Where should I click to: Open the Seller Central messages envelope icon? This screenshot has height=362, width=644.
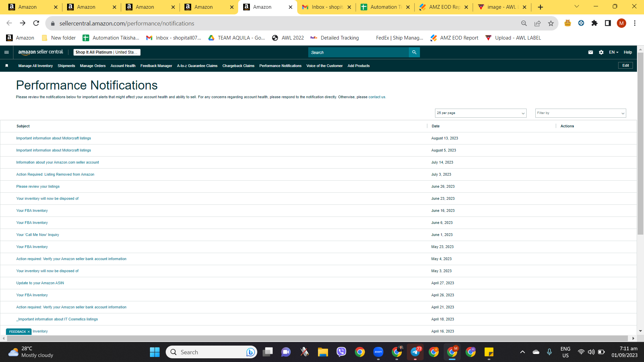591,52
